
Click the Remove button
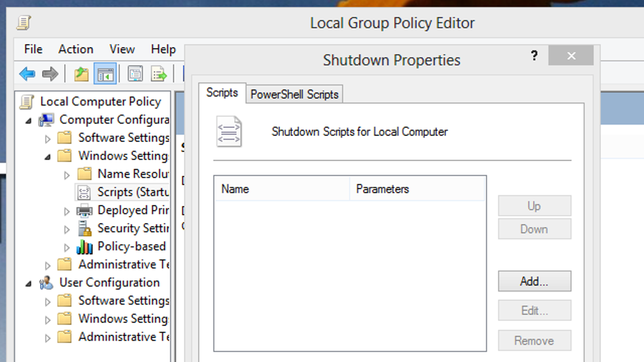(x=535, y=341)
